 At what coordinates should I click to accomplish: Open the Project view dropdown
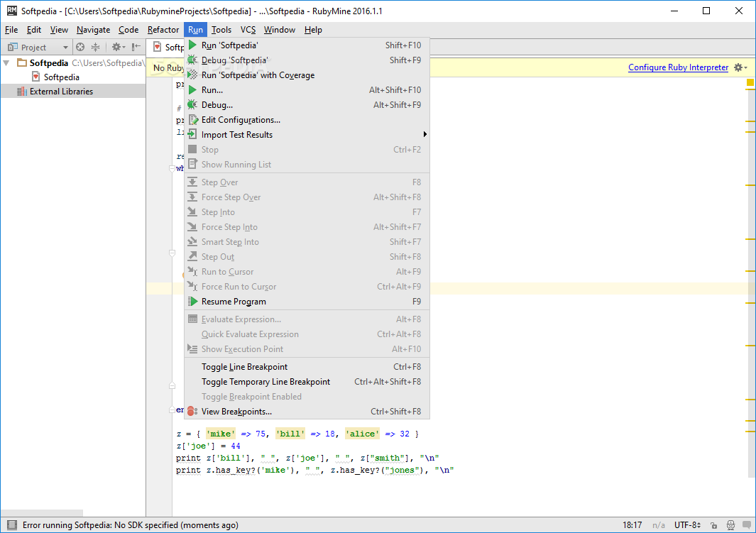click(x=38, y=48)
